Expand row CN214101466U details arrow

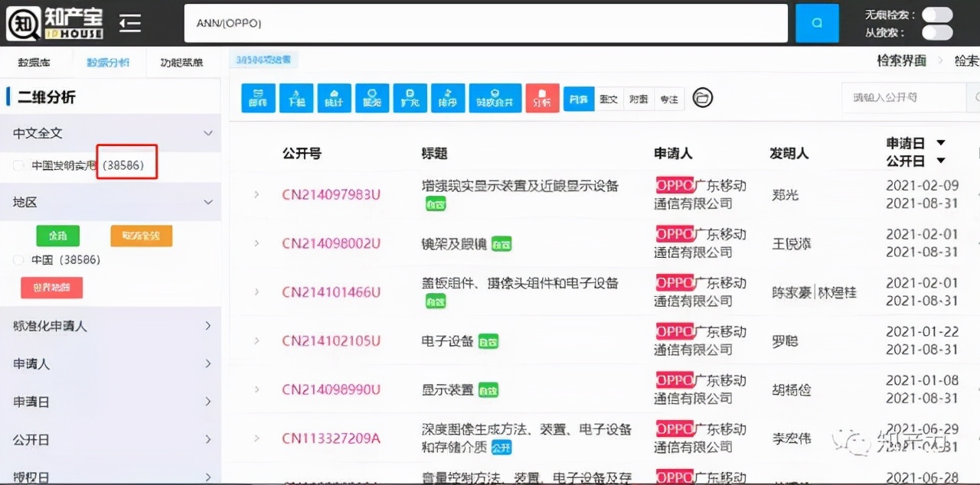tap(257, 292)
